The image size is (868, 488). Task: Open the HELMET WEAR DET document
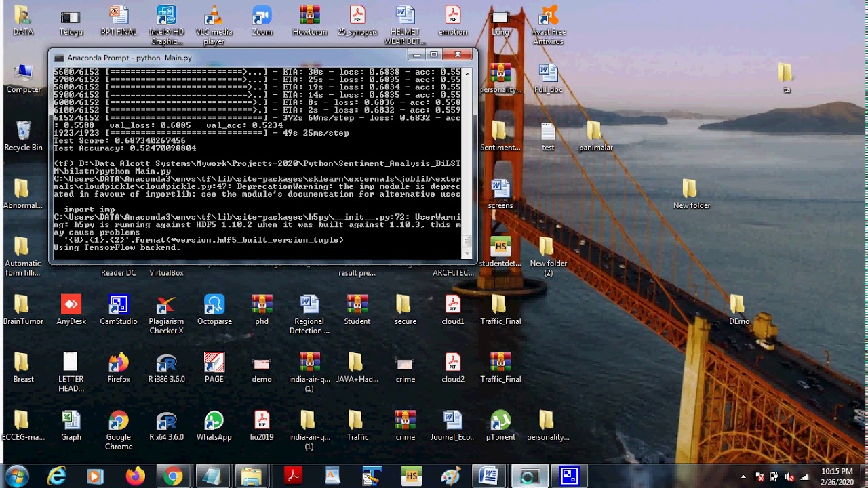[x=405, y=26]
